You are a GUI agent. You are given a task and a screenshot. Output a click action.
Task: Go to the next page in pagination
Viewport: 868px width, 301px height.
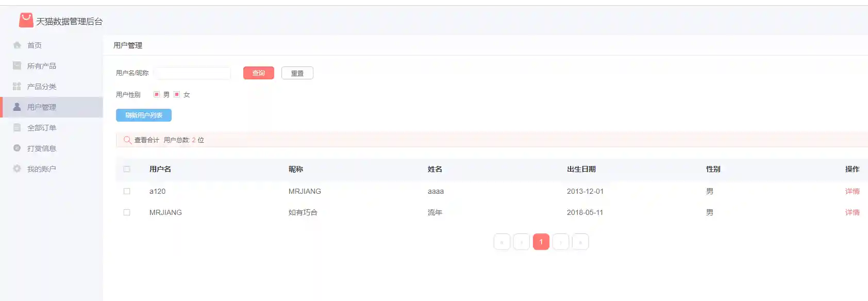click(x=561, y=242)
